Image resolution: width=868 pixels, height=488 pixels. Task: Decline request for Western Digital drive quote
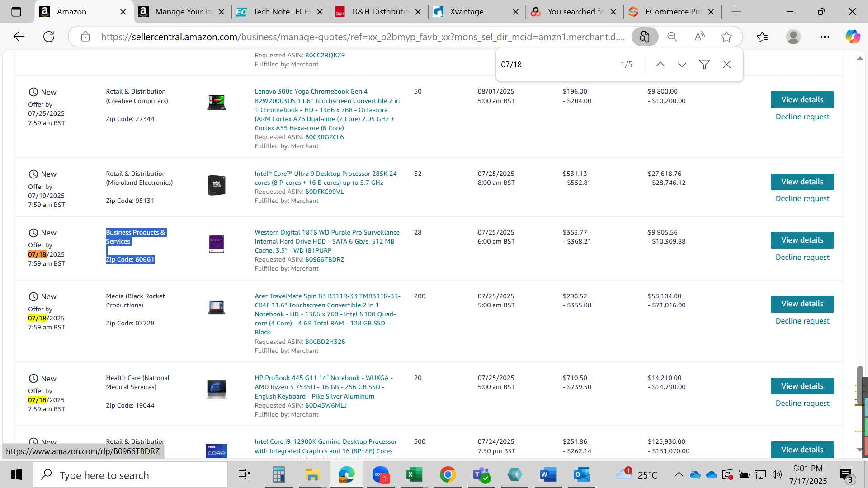(802, 258)
